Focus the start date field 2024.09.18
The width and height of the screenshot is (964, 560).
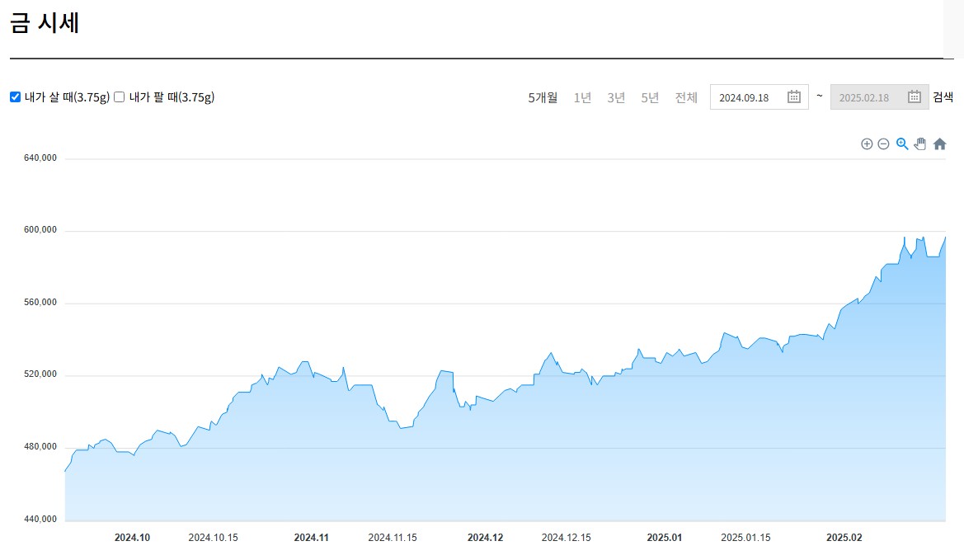759,97
